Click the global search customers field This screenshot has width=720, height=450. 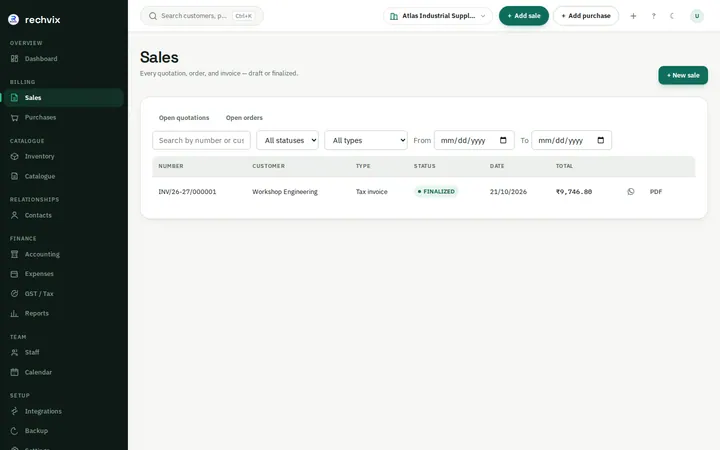(202, 16)
